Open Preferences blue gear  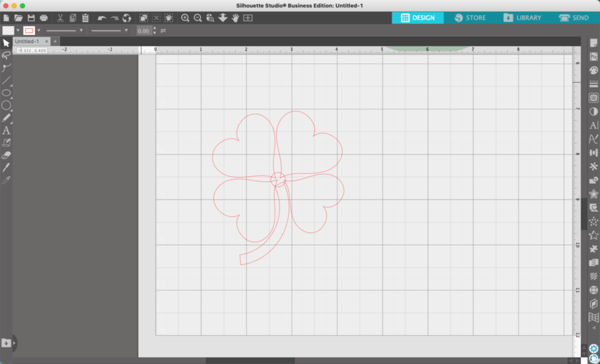click(x=594, y=349)
